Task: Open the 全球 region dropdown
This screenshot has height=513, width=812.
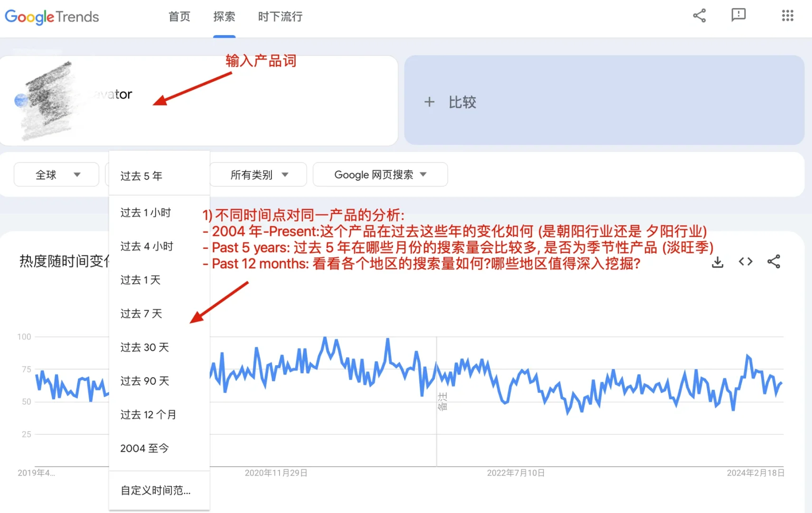Action: click(x=56, y=174)
